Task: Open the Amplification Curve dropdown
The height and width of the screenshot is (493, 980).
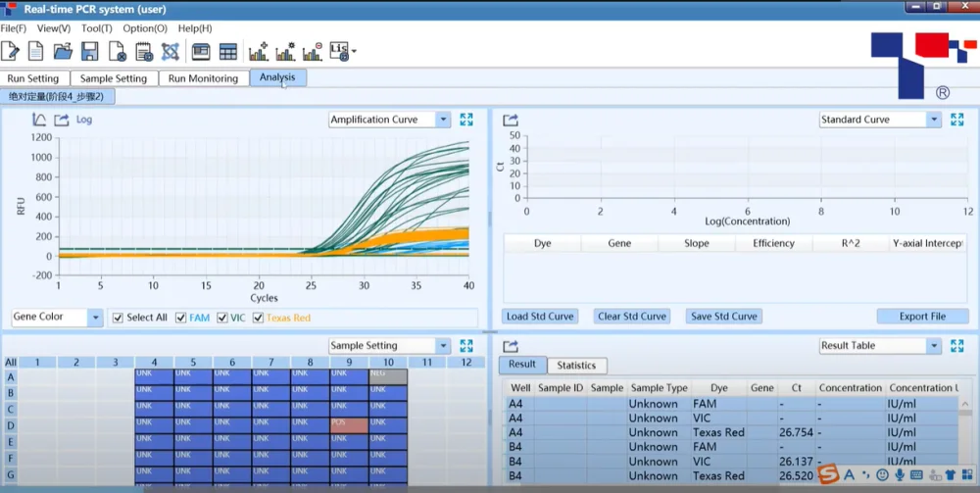Action: pyautogui.click(x=443, y=120)
